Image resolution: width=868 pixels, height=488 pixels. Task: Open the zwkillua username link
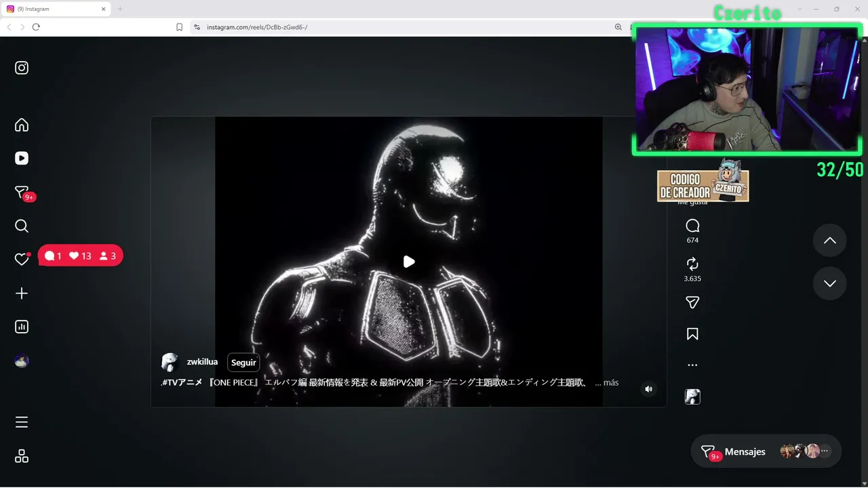click(x=202, y=362)
